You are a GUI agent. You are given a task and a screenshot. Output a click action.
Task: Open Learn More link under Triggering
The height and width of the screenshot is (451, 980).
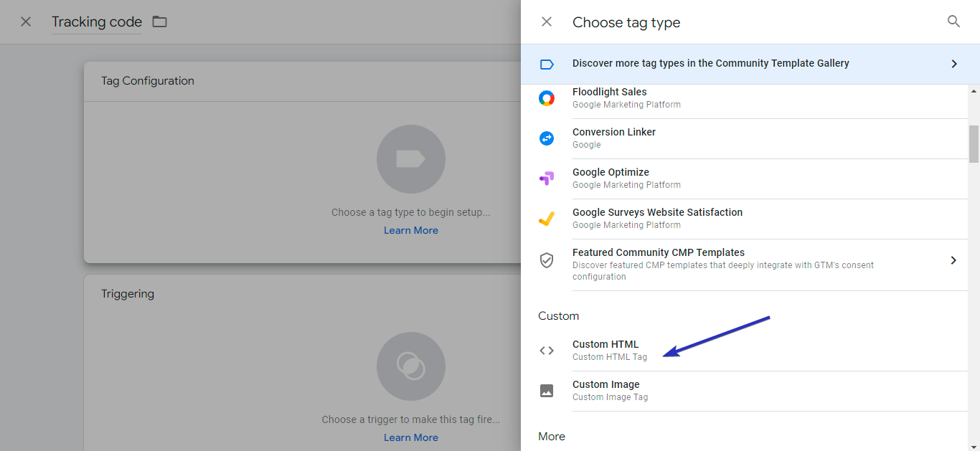pos(411,437)
